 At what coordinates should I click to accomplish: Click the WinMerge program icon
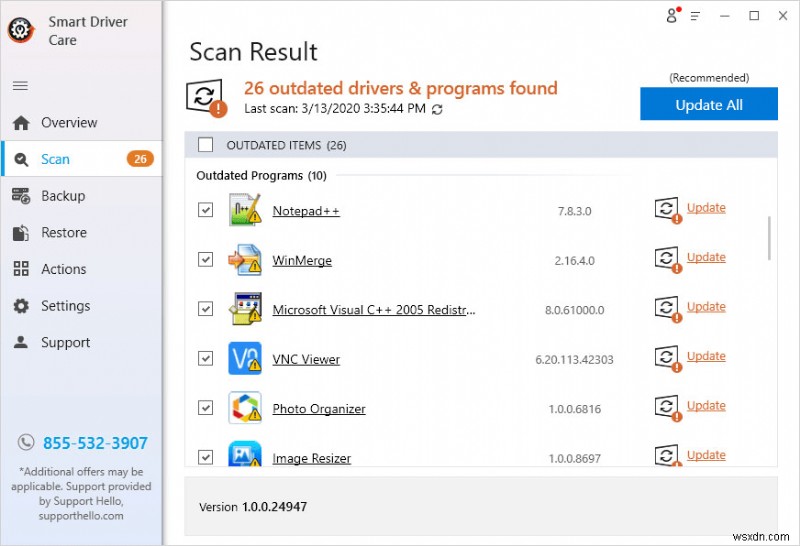245,259
